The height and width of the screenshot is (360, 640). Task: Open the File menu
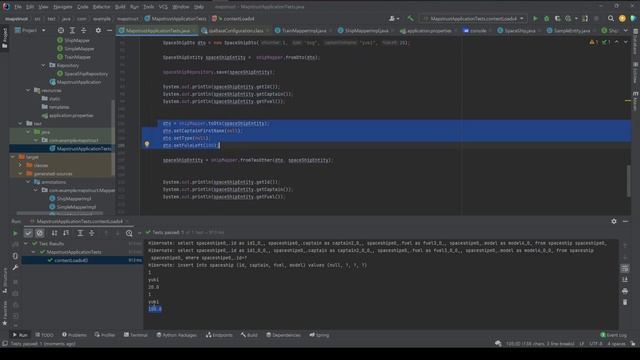click(x=18, y=7)
